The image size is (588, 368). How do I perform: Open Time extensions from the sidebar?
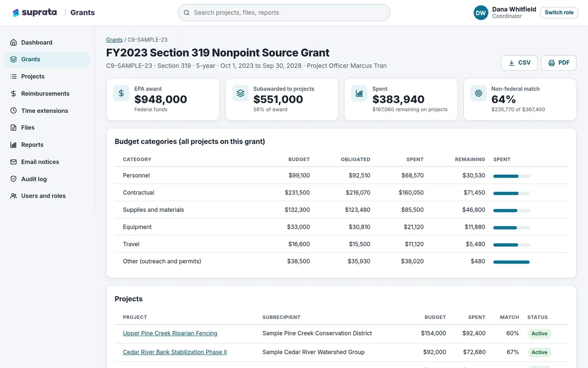[47, 111]
